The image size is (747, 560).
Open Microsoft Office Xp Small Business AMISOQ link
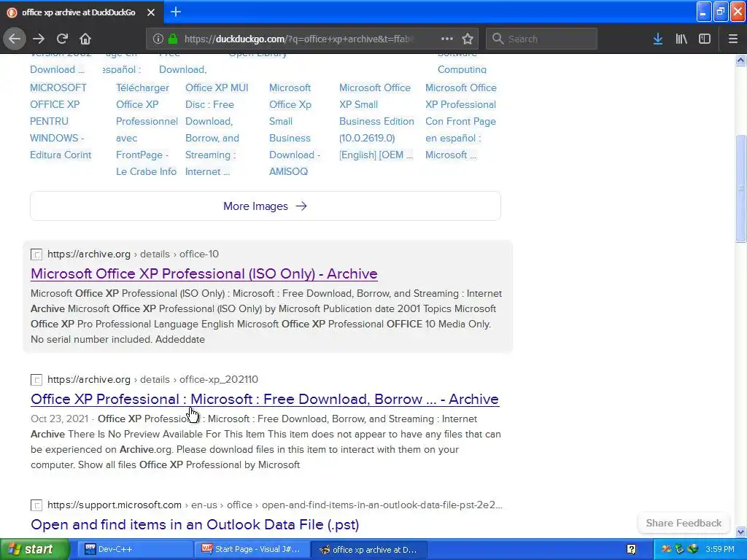click(x=295, y=130)
